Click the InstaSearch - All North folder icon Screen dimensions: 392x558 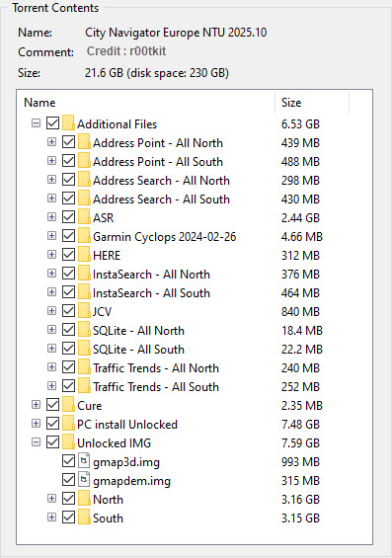coord(84,274)
